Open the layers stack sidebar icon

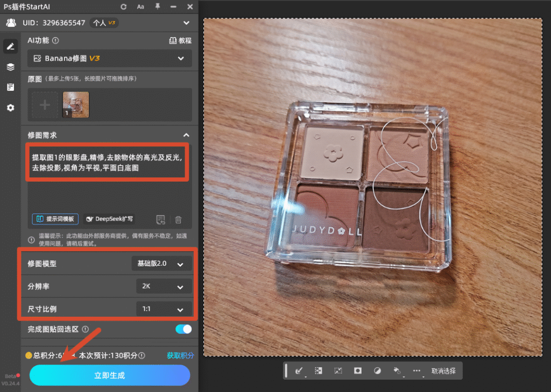[11, 67]
